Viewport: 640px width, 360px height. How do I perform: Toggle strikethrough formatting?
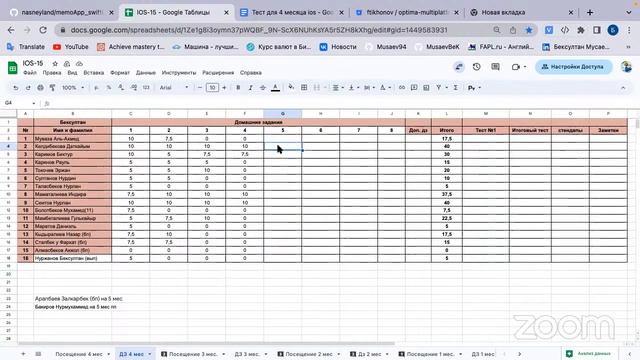[x=263, y=88]
